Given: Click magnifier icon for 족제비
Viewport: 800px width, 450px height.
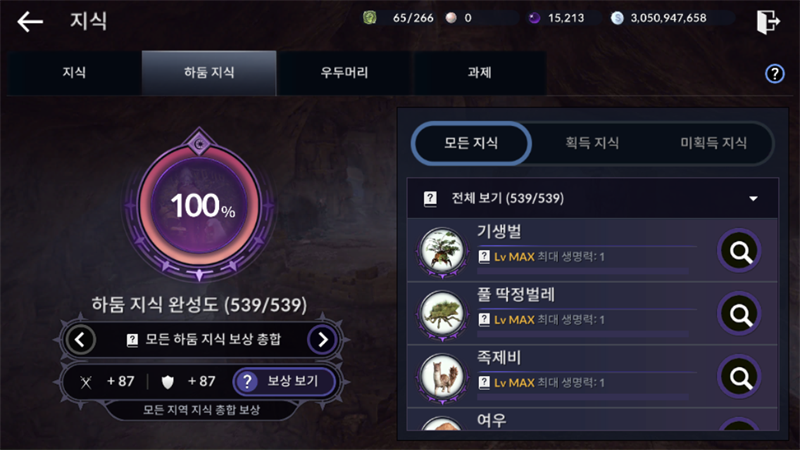Looking at the screenshot, I should (739, 377).
